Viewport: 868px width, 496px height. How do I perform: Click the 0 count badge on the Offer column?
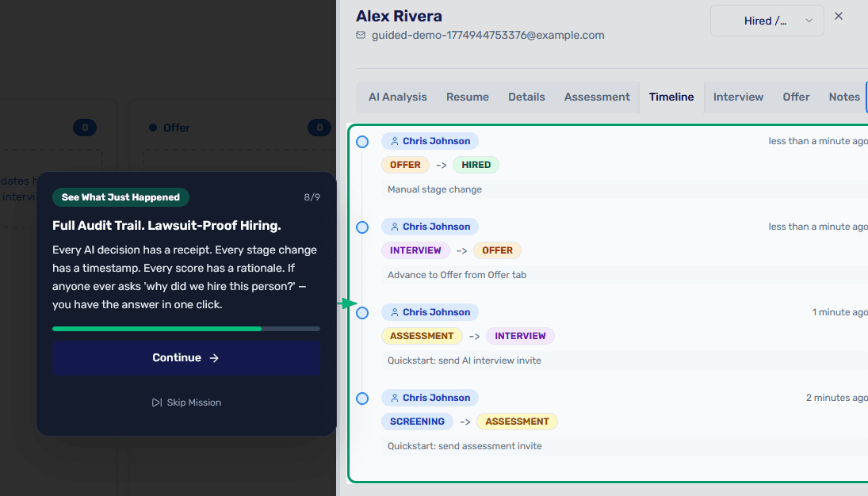[x=319, y=127]
